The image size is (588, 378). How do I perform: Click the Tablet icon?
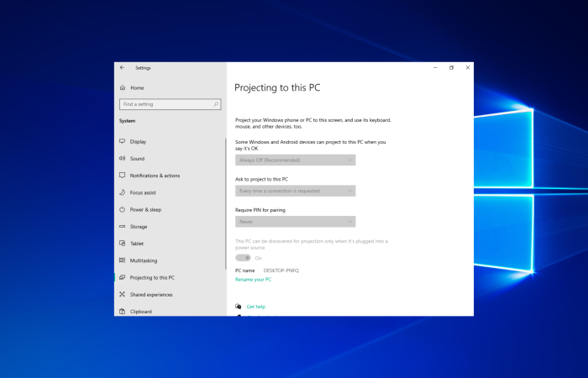[122, 244]
